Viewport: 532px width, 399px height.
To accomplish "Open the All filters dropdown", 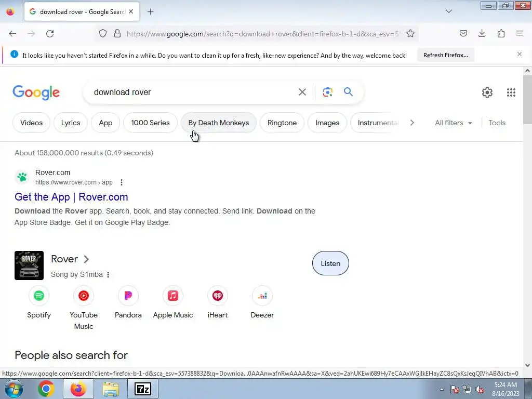I will click(453, 123).
